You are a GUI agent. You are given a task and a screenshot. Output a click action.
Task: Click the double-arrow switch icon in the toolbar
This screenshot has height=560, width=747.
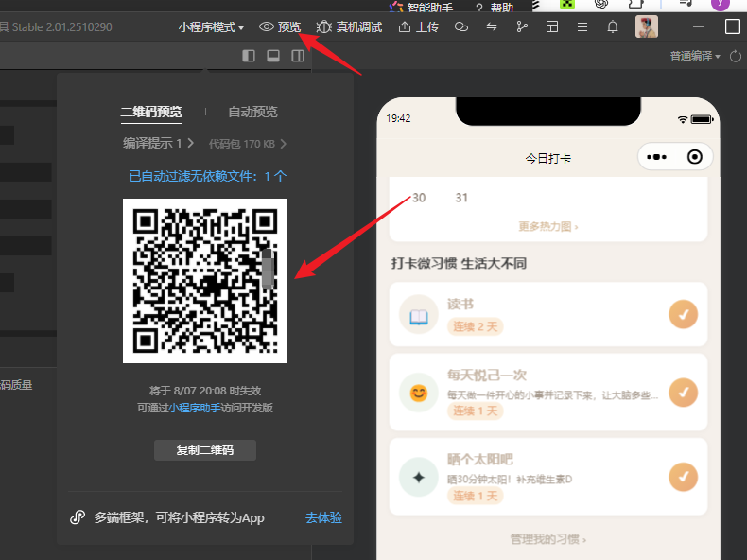click(x=492, y=27)
